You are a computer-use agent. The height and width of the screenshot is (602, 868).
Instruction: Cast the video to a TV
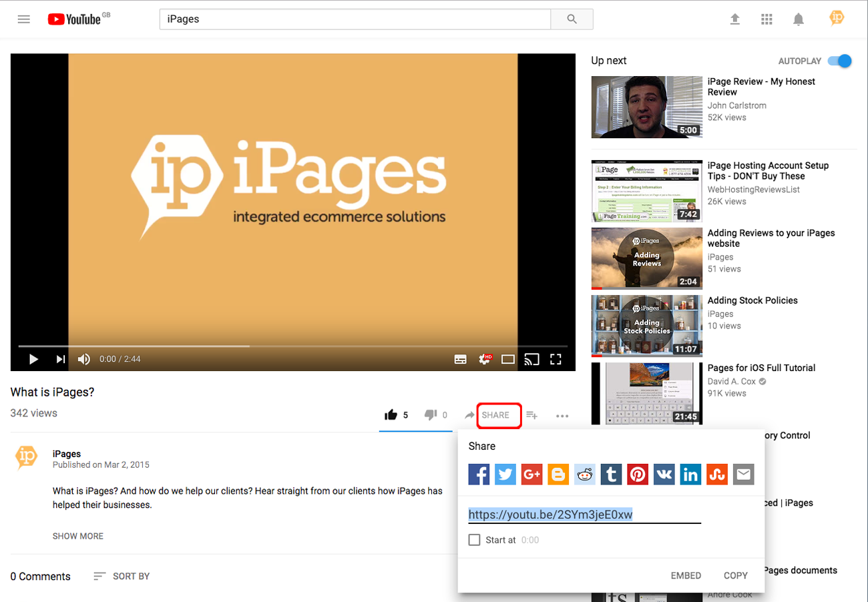[x=531, y=359]
